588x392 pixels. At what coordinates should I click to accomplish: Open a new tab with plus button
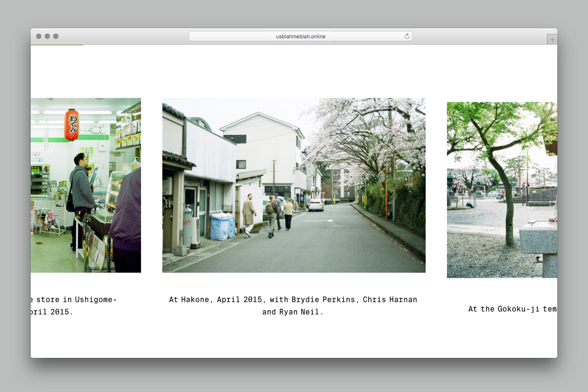pyautogui.click(x=552, y=40)
